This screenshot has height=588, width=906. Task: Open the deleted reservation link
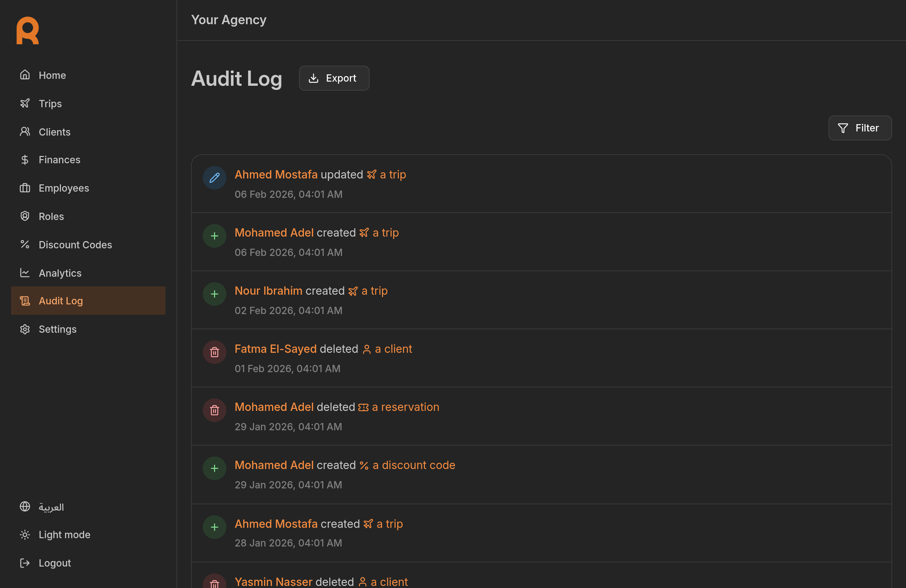coord(405,407)
